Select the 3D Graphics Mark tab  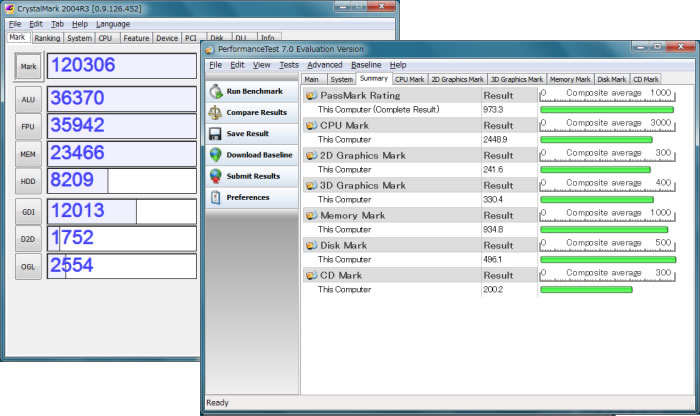(x=517, y=79)
